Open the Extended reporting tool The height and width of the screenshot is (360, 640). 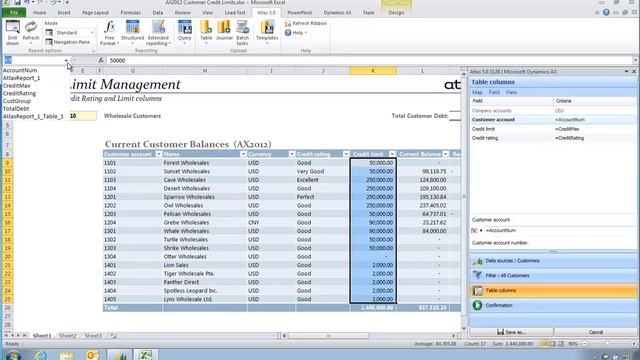(x=158, y=33)
